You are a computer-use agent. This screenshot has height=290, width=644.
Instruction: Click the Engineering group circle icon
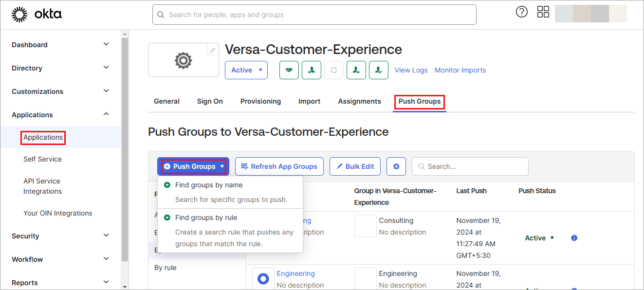click(x=263, y=279)
